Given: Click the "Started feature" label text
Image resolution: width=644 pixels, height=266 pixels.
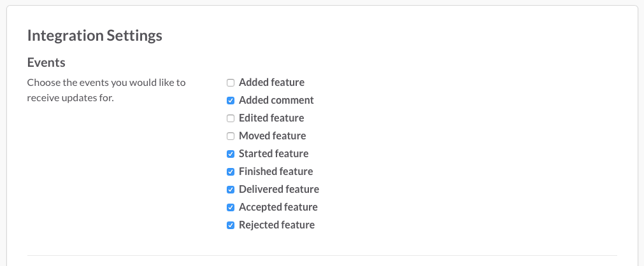Looking at the screenshot, I should pyautogui.click(x=273, y=153).
